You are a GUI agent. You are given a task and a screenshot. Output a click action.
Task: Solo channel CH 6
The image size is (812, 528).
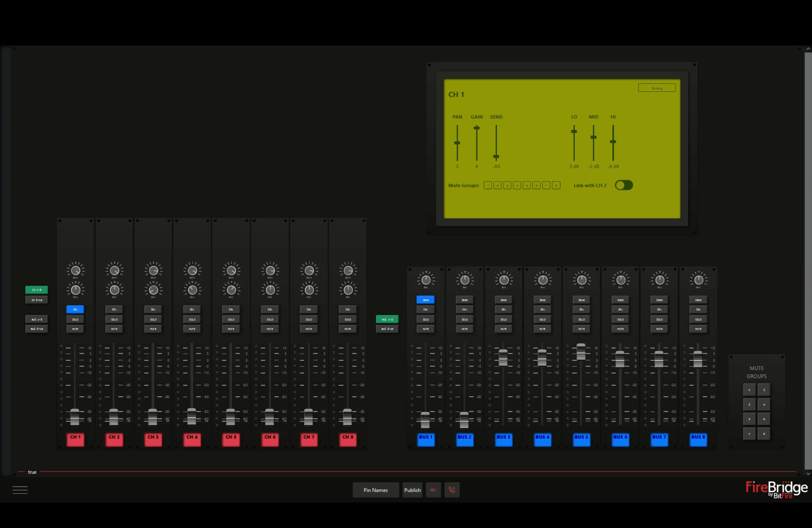(270, 319)
